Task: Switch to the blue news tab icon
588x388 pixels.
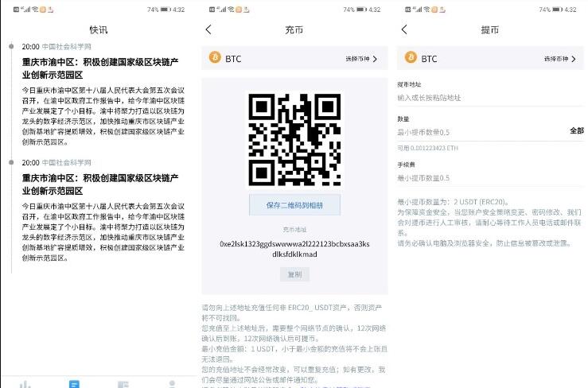Action: click(x=74, y=384)
